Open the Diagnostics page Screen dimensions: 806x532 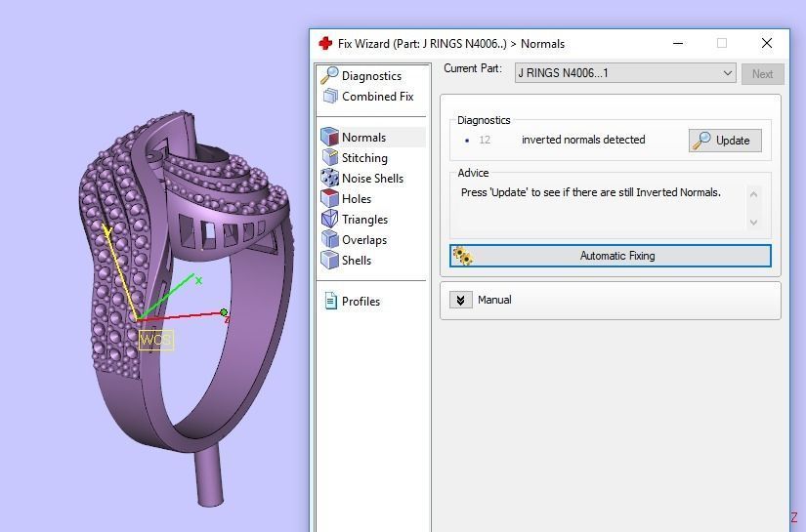click(371, 75)
